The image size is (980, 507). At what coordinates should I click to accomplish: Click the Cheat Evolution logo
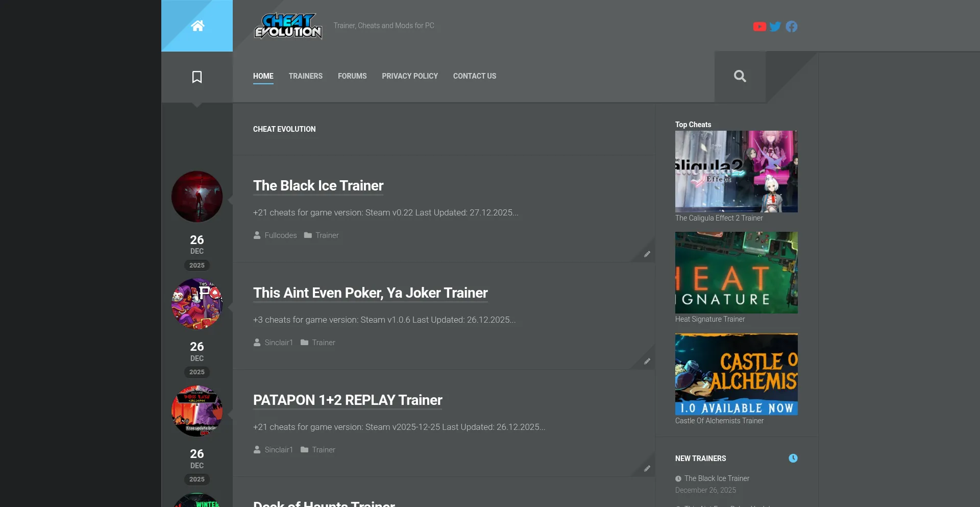click(x=288, y=26)
